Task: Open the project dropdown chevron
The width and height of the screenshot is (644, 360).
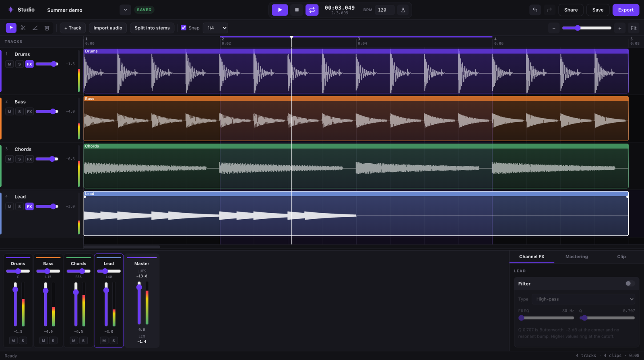Action: pyautogui.click(x=125, y=10)
